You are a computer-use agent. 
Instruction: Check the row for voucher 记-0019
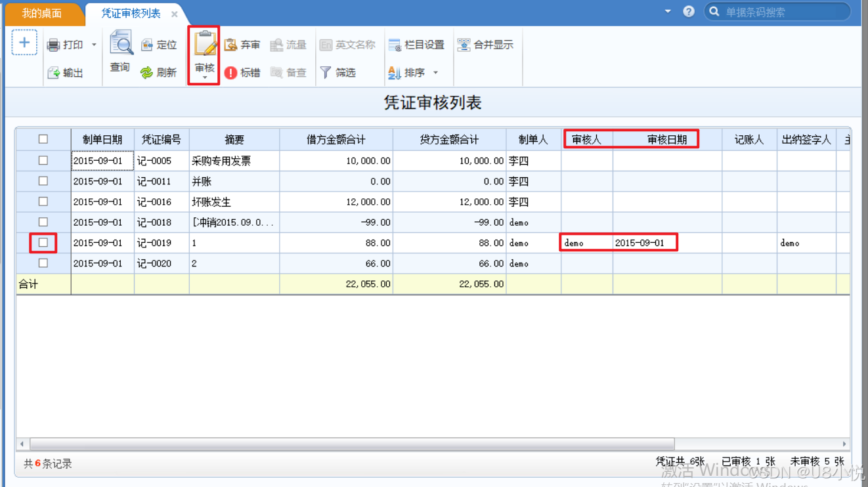click(43, 242)
